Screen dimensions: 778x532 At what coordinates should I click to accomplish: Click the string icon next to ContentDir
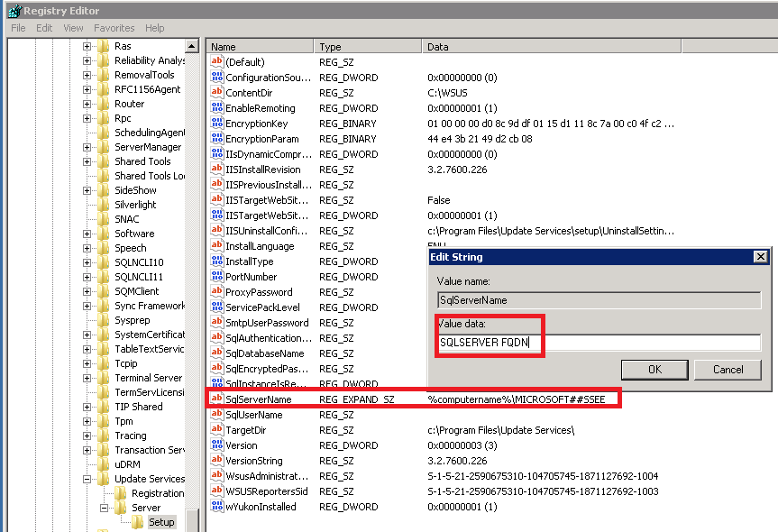pyautogui.click(x=215, y=93)
